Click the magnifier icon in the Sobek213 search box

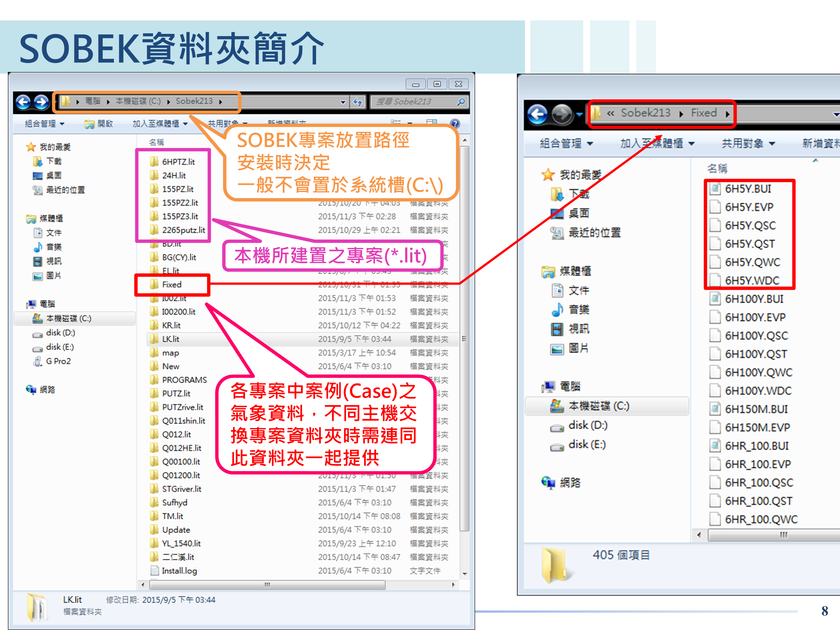tap(461, 102)
